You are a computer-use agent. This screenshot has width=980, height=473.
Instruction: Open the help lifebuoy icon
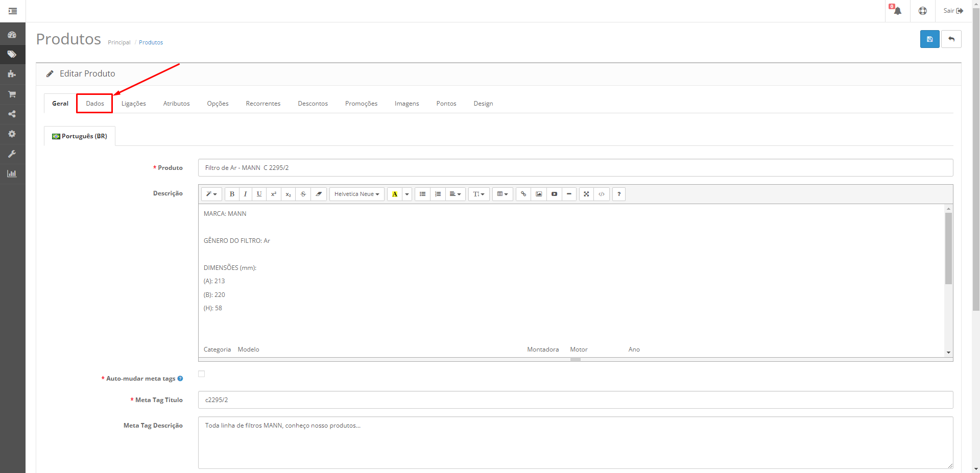[x=922, y=11]
